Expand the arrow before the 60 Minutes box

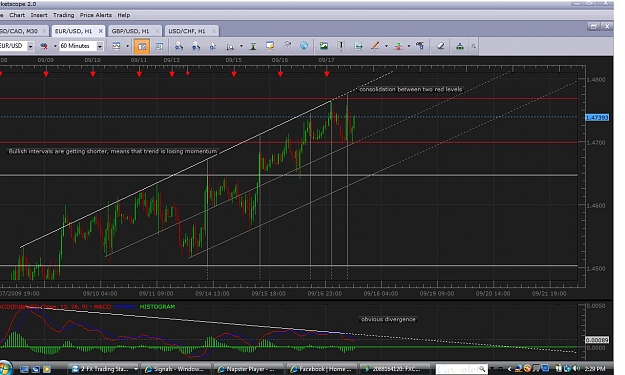[x=55, y=46]
